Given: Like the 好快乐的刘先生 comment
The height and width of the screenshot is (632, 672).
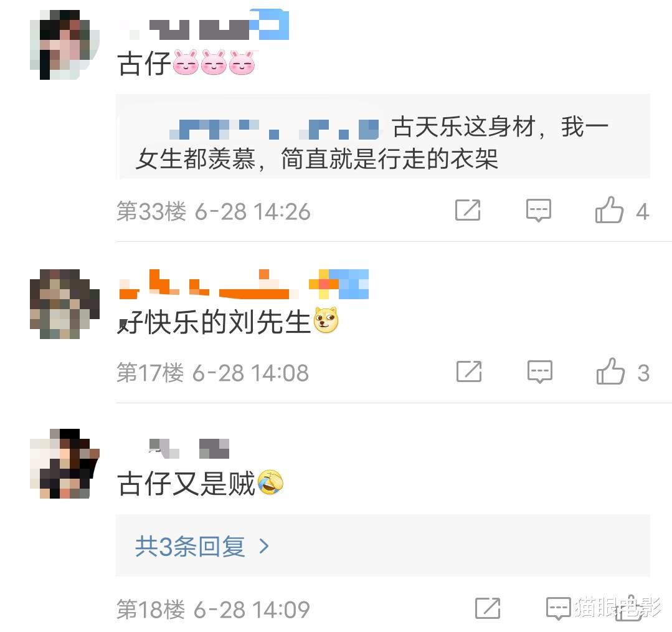Looking at the screenshot, I should (x=610, y=371).
